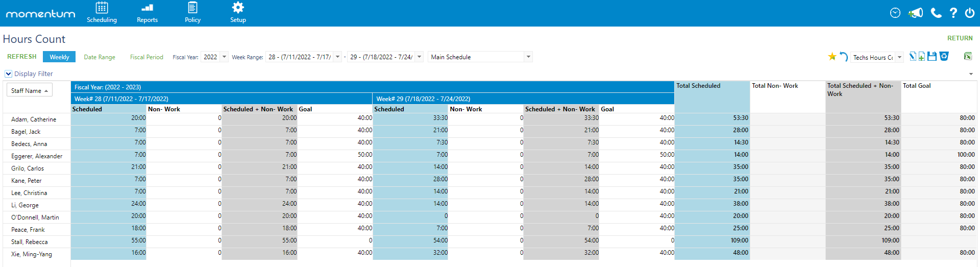
Task: Click the Total Scheduled column header
Action: [x=712, y=96]
